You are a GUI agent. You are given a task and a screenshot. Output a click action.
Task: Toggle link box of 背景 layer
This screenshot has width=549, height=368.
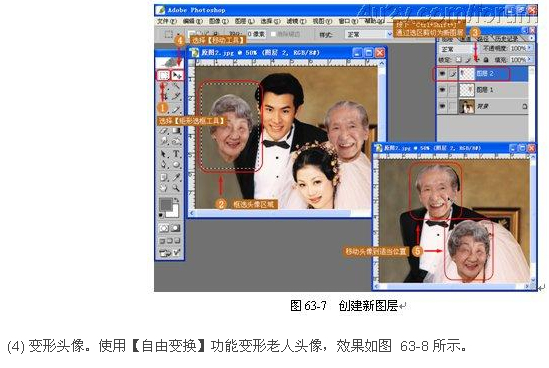tap(453, 106)
